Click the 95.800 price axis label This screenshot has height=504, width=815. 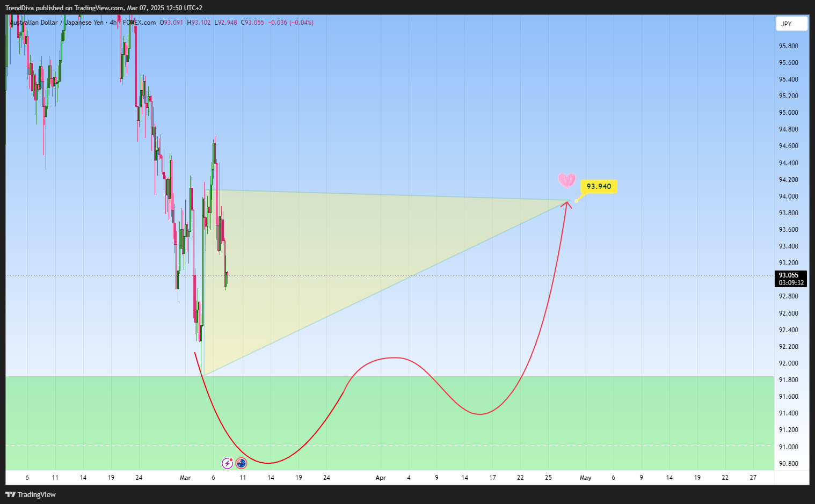point(788,46)
